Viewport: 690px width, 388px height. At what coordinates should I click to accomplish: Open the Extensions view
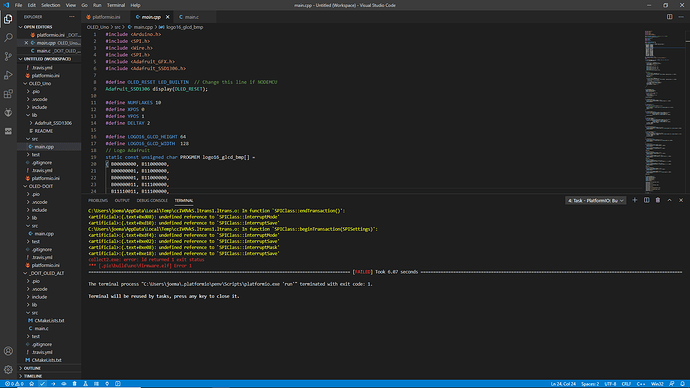(x=8, y=94)
